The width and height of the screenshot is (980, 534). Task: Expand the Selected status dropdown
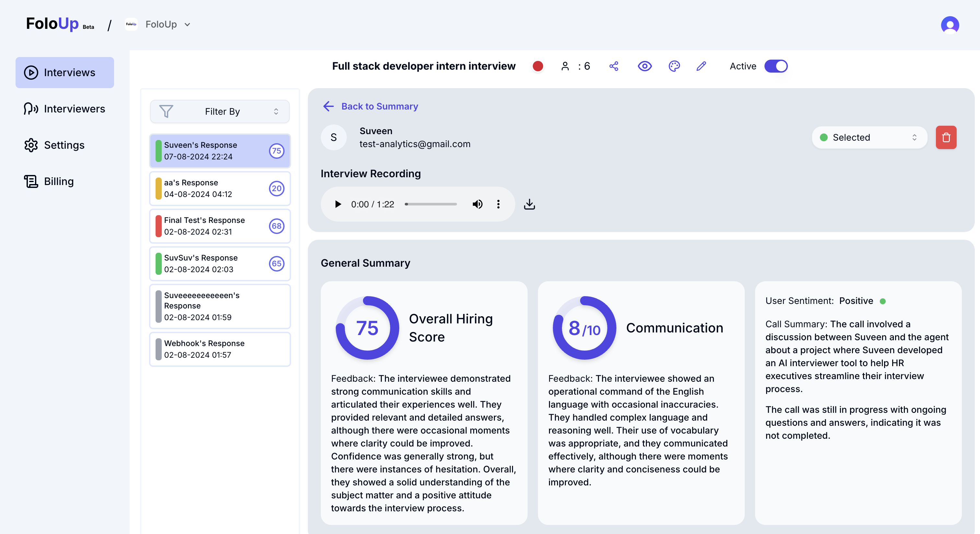click(x=869, y=137)
